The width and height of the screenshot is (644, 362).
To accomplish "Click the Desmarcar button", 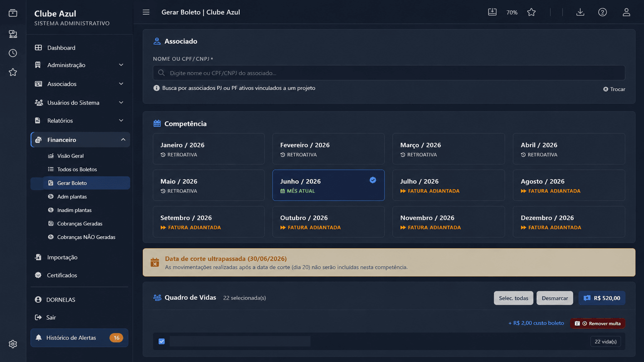I will pyautogui.click(x=555, y=298).
